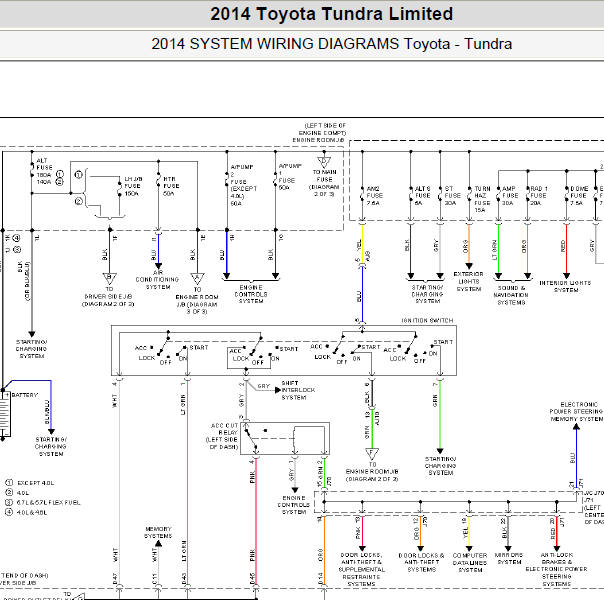604x600 pixels.
Task: Select the AM2 FUSE 7.5A label
Action: pyautogui.click(x=374, y=196)
